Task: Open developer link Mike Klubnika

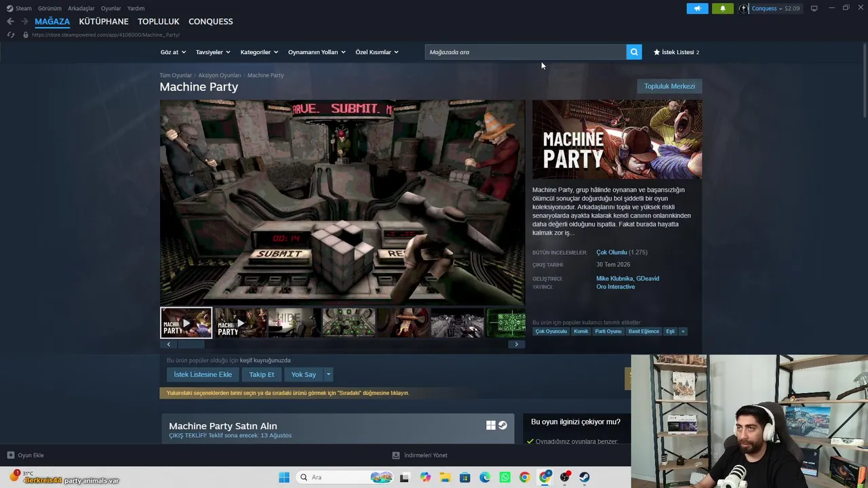Action: [x=614, y=279]
